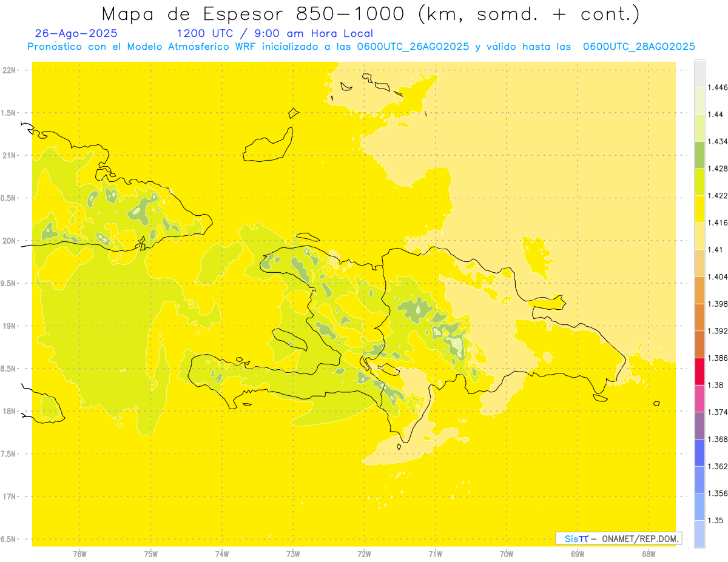Image resolution: width=728 pixels, height=562 pixels.
Task: Select the '20N' latitude label
Action: point(9,241)
